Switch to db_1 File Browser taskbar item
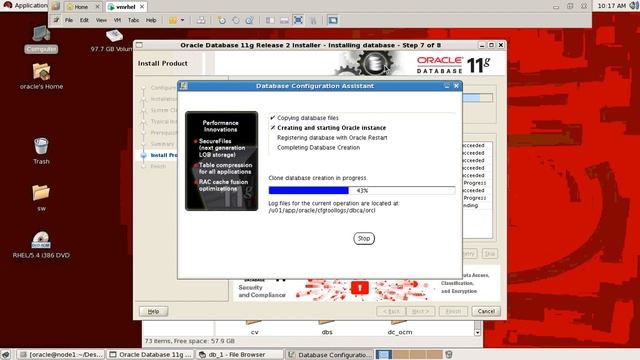 [239, 355]
